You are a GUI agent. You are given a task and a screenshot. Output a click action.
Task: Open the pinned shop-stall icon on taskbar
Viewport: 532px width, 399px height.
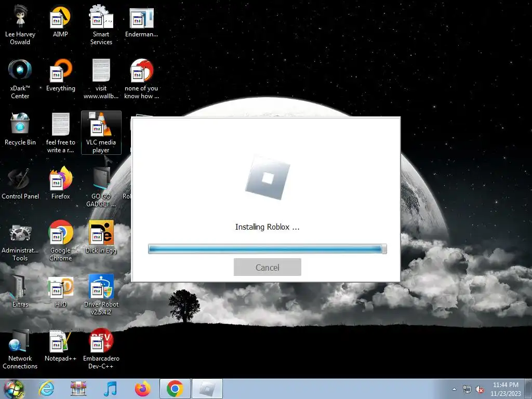[x=78, y=389]
